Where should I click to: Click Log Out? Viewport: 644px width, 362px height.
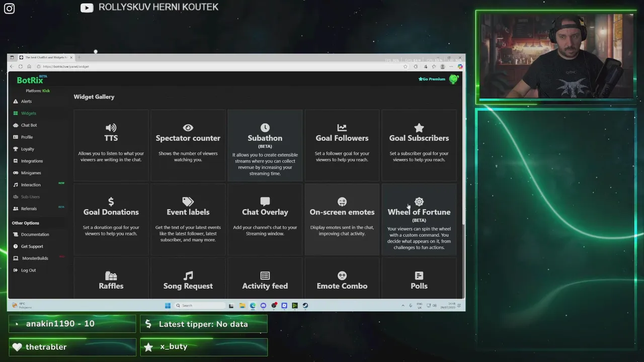click(x=28, y=270)
